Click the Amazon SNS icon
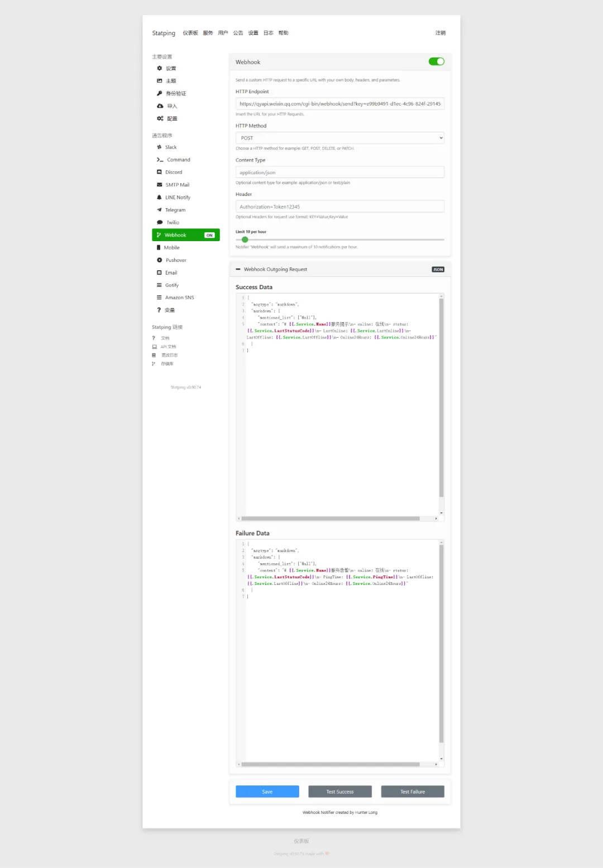 (x=159, y=298)
